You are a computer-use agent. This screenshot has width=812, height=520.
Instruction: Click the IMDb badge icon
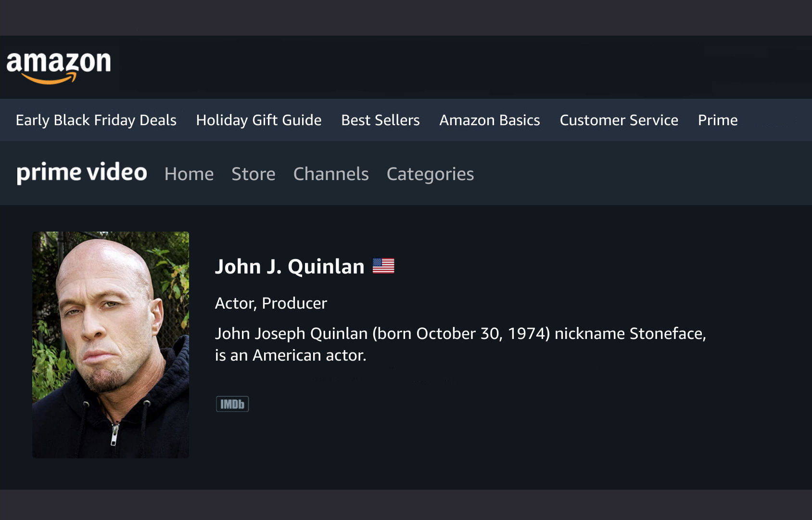tap(232, 404)
